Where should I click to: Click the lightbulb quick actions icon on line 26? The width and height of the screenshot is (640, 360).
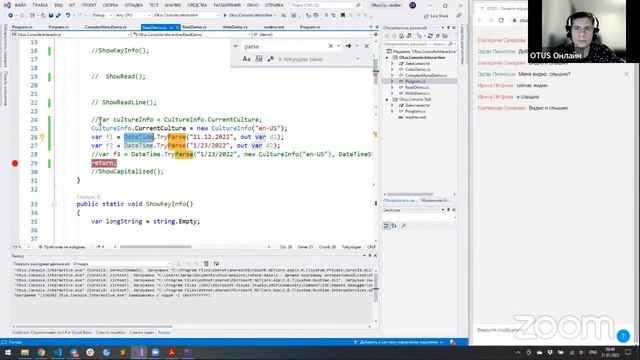click(42, 137)
